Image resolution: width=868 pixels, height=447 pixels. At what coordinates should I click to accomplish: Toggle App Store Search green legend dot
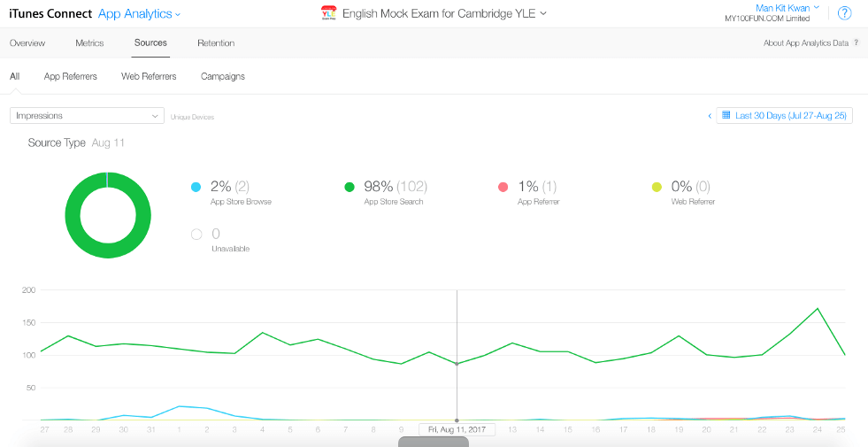click(350, 187)
